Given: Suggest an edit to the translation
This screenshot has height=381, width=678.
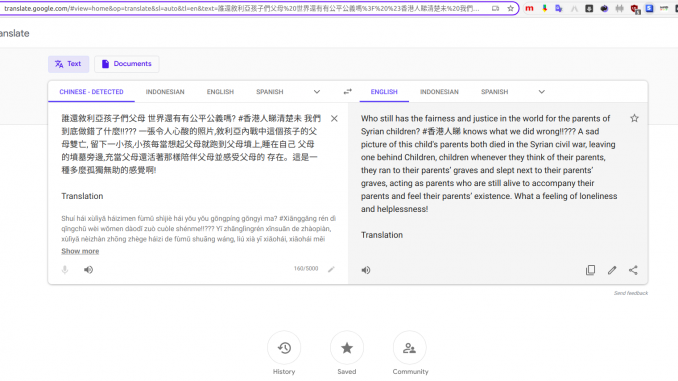Looking at the screenshot, I should pyautogui.click(x=612, y=270).
